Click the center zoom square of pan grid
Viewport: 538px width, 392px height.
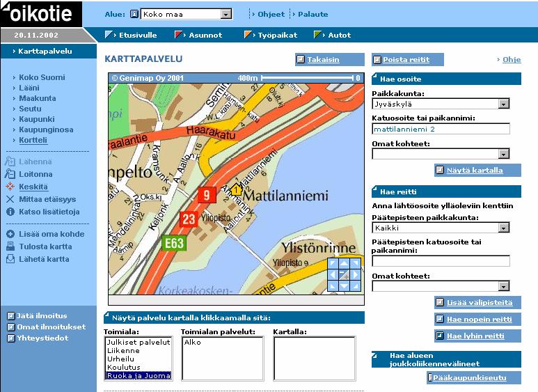[344, 274]
